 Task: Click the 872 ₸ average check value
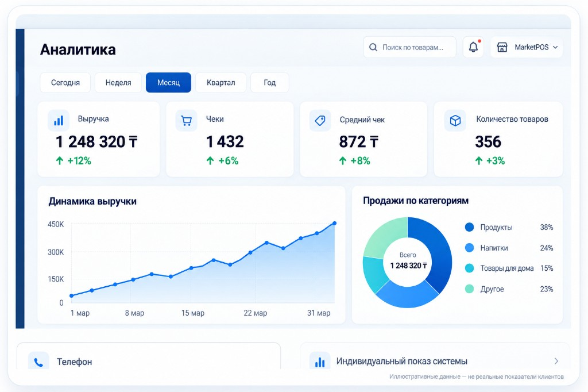pos(359,142)
